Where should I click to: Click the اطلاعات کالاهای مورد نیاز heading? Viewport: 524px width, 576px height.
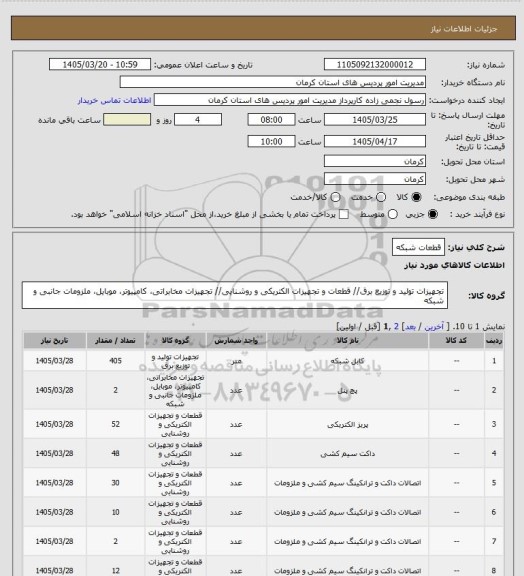coord(454,265)
